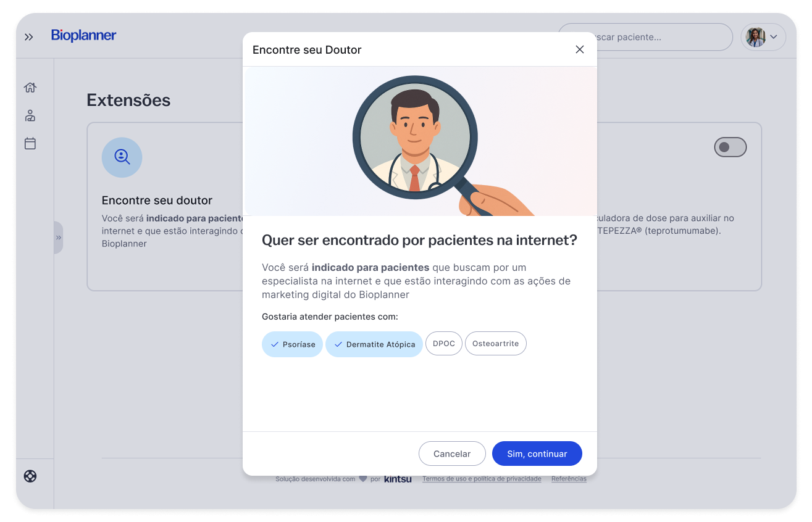Click the Bioplanner logo
812x522 pixels.
tap(84, 36)
